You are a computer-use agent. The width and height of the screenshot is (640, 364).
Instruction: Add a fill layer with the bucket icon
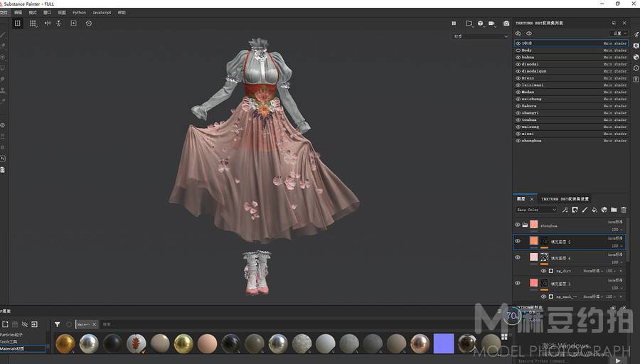(x=594, y=210)
